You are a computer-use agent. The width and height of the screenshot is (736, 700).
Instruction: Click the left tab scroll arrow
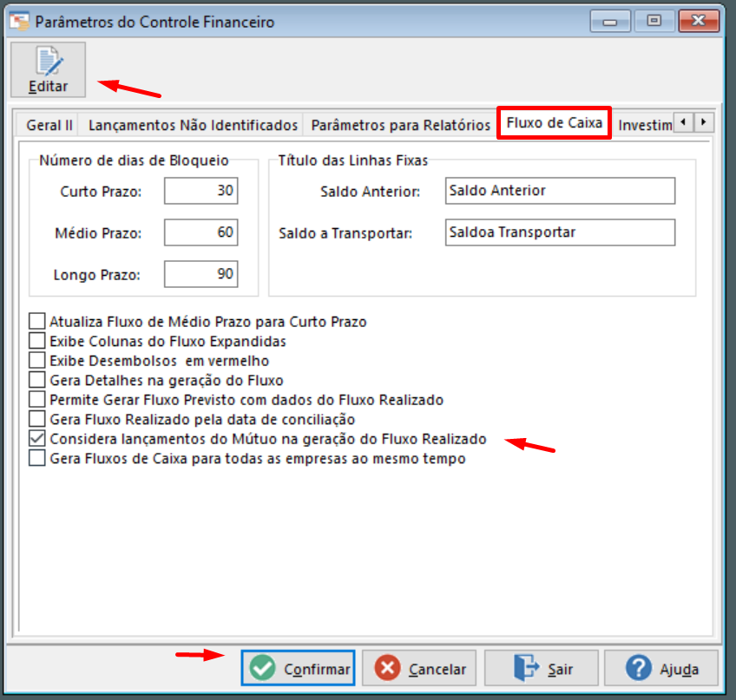click(x=683, y=122)
